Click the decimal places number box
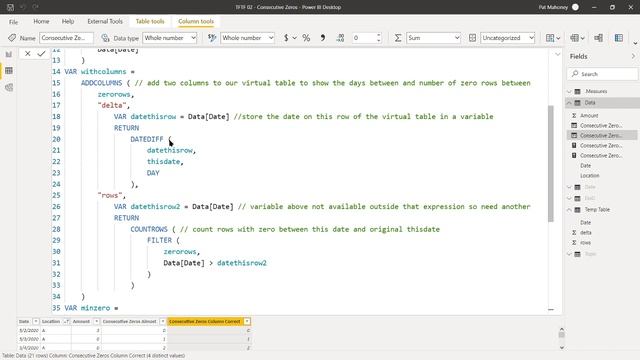Image resolution: width=640 pixels, height=360 pixels. (x=364, y=38)
